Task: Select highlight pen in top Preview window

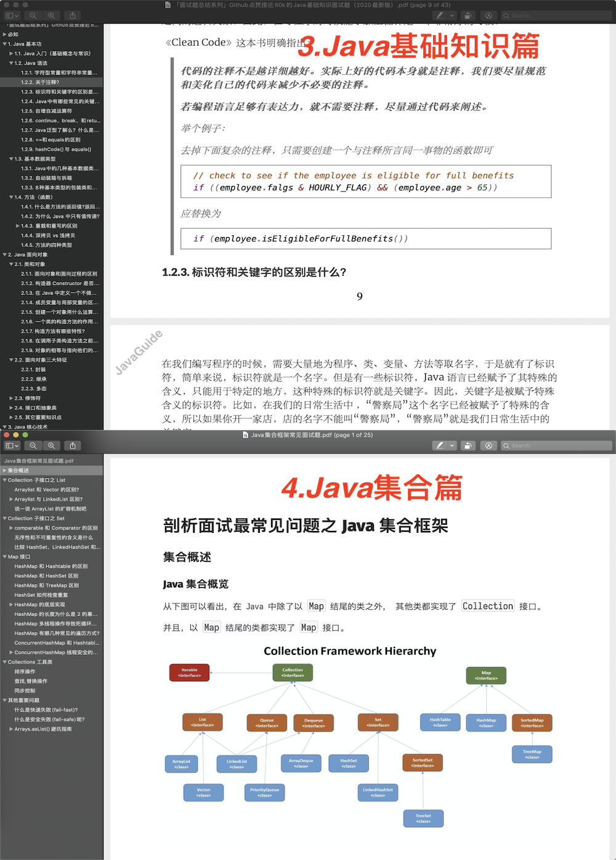Action: tap(439, 15)
